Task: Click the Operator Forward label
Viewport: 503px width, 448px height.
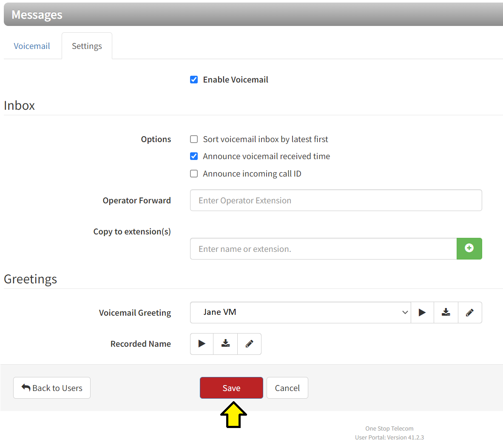Action: point(136,200)
